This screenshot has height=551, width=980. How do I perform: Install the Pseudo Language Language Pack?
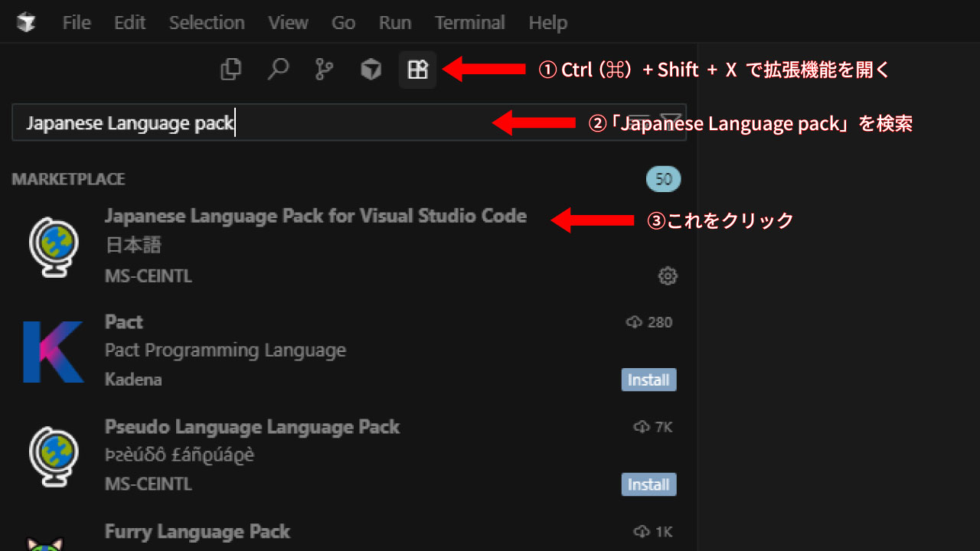pos(648,484)
